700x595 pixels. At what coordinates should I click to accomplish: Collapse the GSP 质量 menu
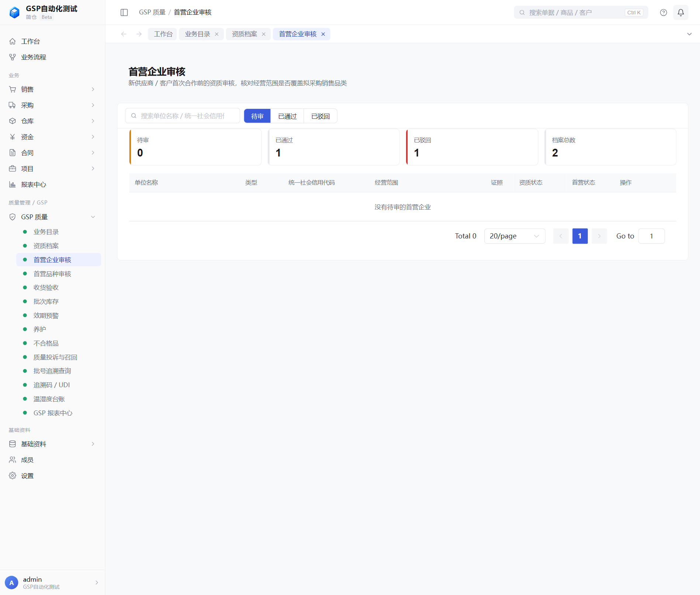(52, 217)
